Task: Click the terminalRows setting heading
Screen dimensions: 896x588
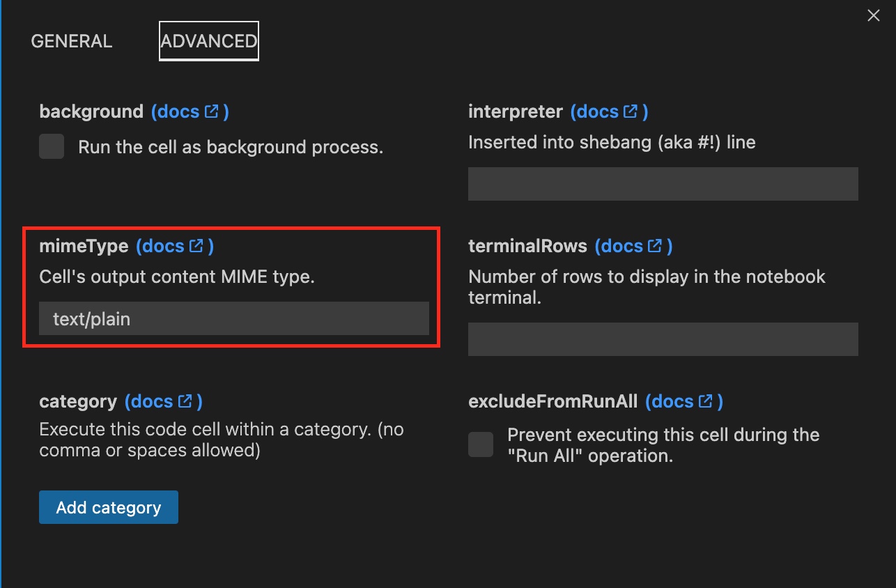Action: coord(527,246)
